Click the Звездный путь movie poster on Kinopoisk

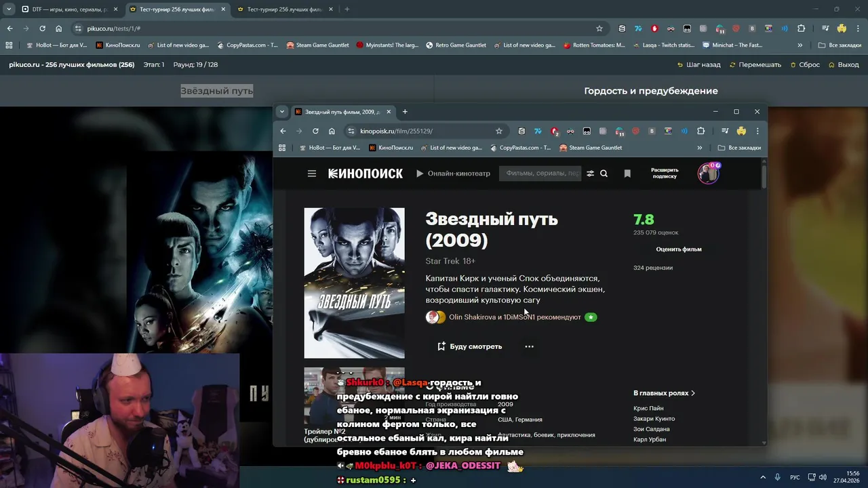[354, 283]
